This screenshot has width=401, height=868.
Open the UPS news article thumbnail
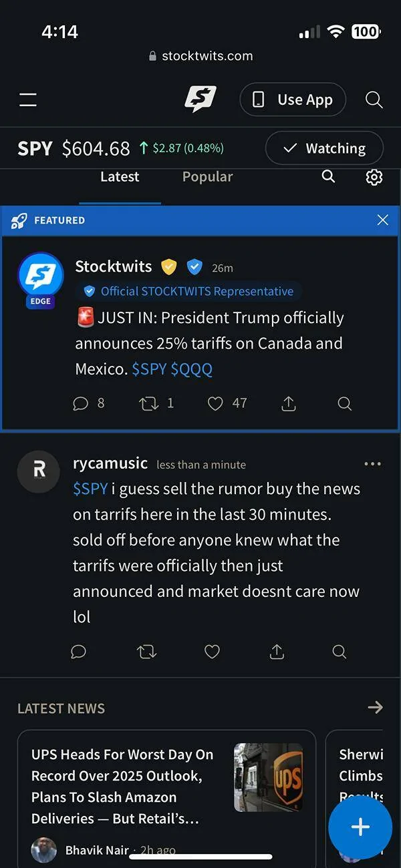point(268,777)
